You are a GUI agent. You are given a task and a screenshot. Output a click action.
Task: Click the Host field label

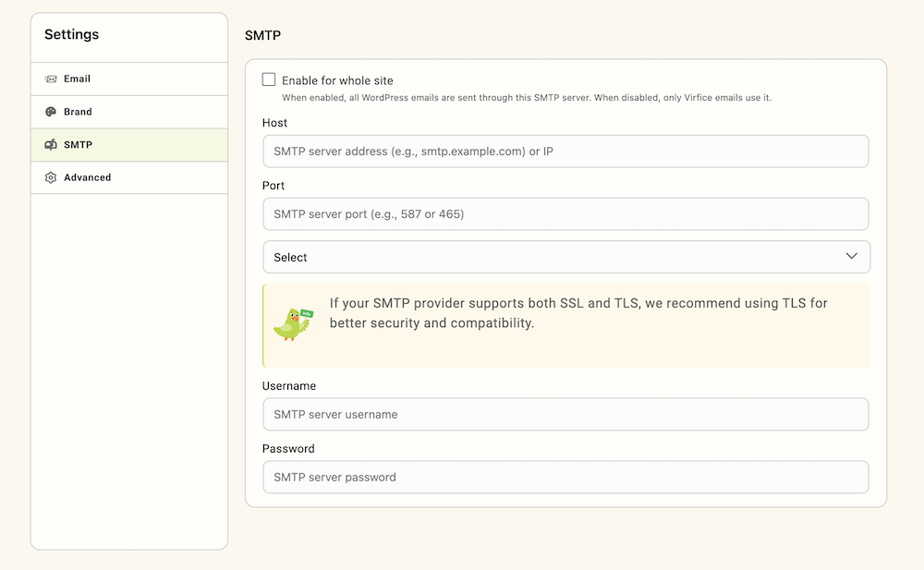point(274,123)
